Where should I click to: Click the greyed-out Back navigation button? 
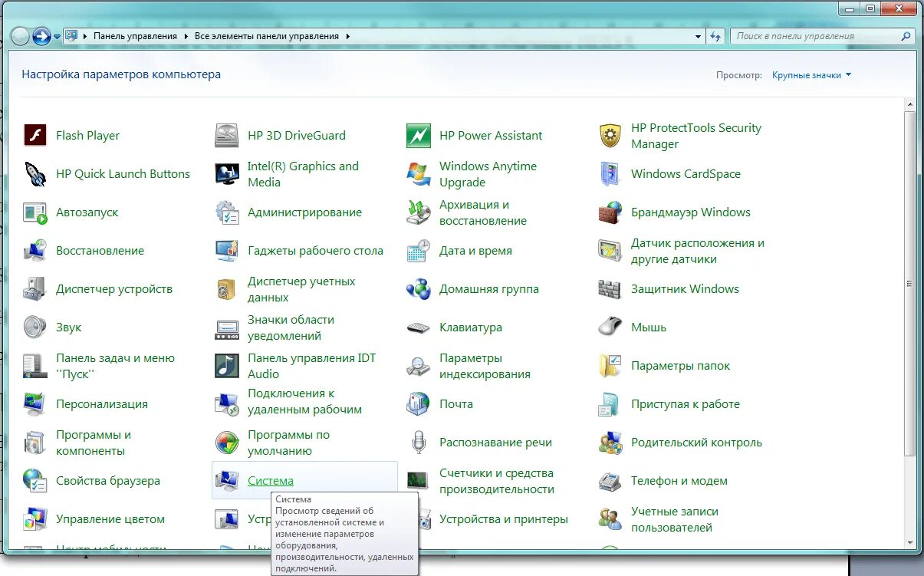(21, 36)
